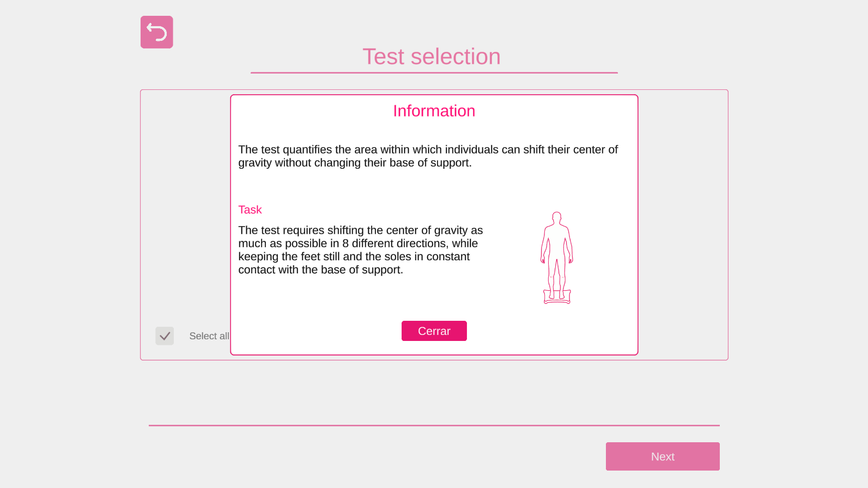Image resolution: width=868 pixels, height=488 pixels.
Task: Toggle the Select all checkbox
Action: [x=165, y=336]
